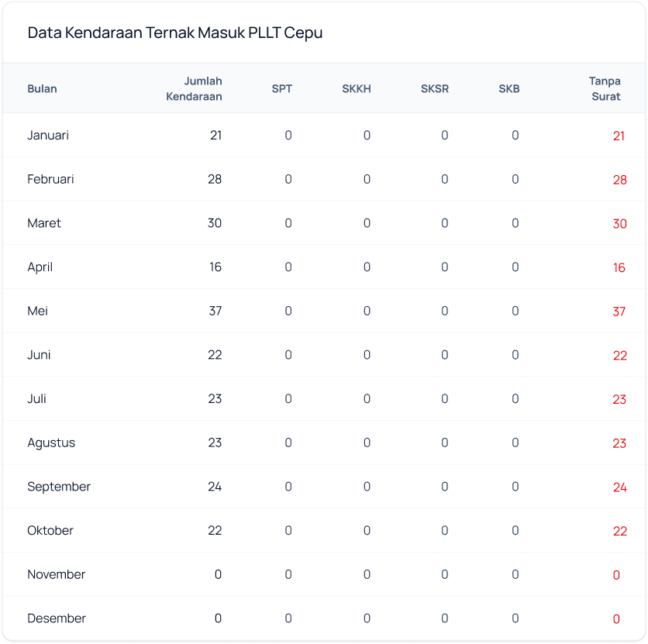Click Jumlah Kendaraan value 28 for Februari
The height and width of the screenshot is (644, 648).
tap(214, 179)
